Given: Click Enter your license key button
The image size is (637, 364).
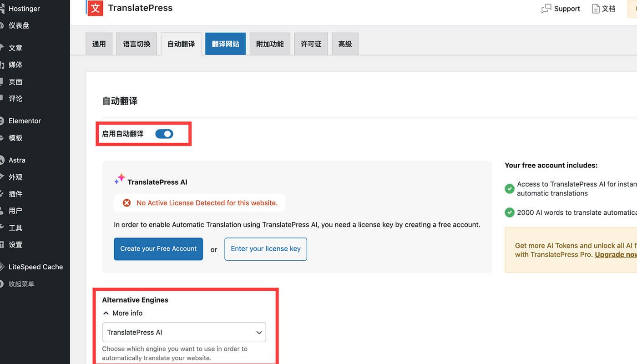Looking at the screenshot, I should click(x=266, y=249).
